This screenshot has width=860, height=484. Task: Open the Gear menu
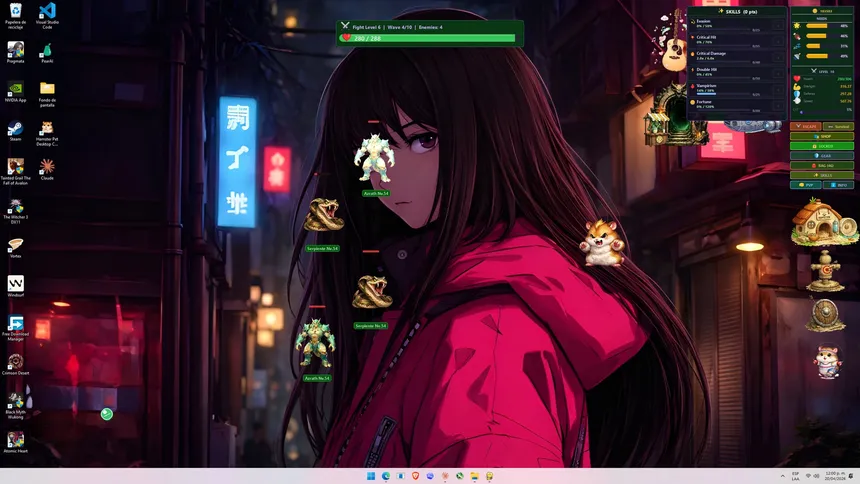(x=821, y=155)
